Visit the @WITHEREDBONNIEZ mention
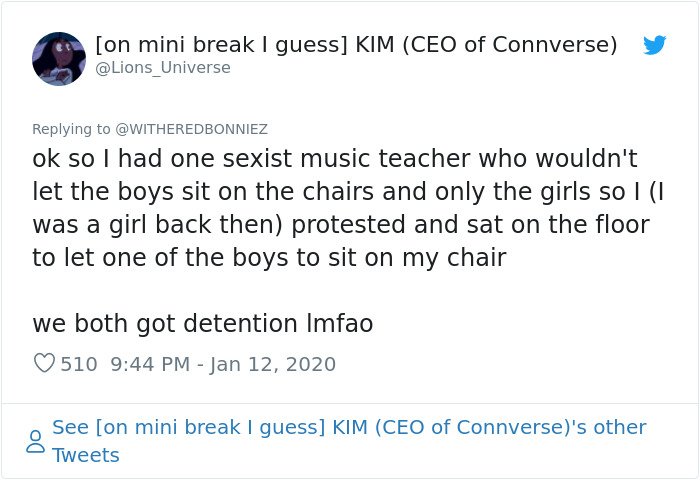700x480 pixels. [192, 129]
